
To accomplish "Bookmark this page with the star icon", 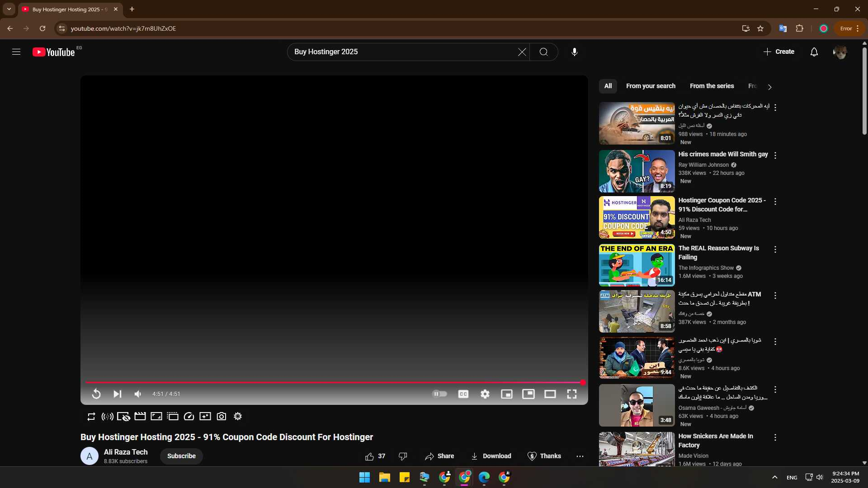I will click(760, 28).
